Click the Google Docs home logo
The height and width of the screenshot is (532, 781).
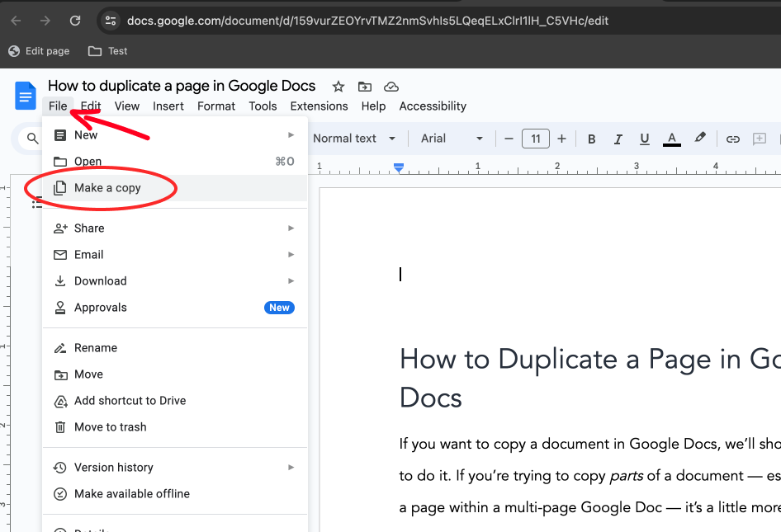click(26, 95)
